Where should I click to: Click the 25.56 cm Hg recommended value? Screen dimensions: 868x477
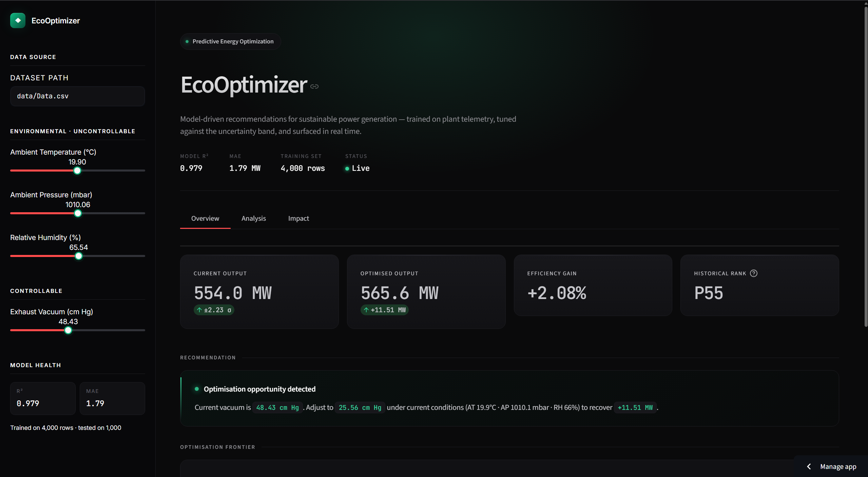coord(360,408)
